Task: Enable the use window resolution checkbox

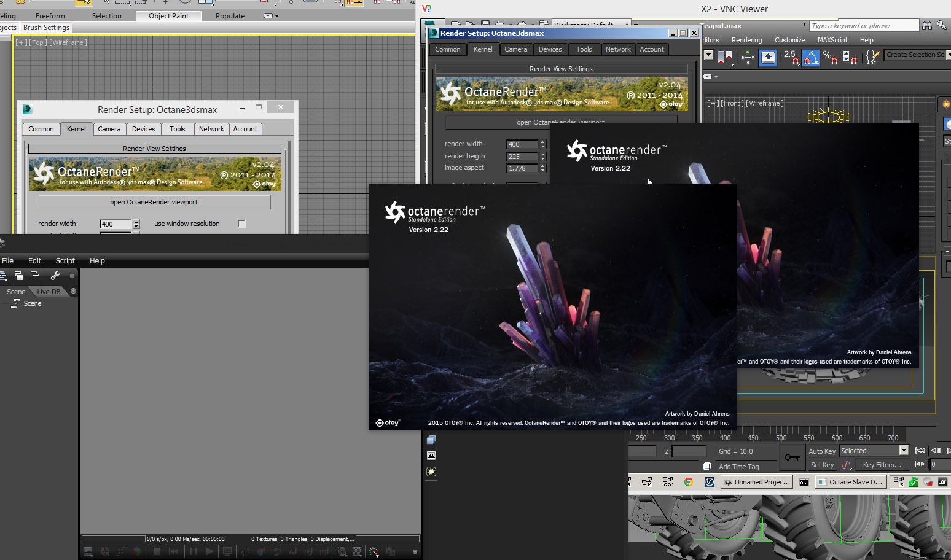Action: point(241,224)
